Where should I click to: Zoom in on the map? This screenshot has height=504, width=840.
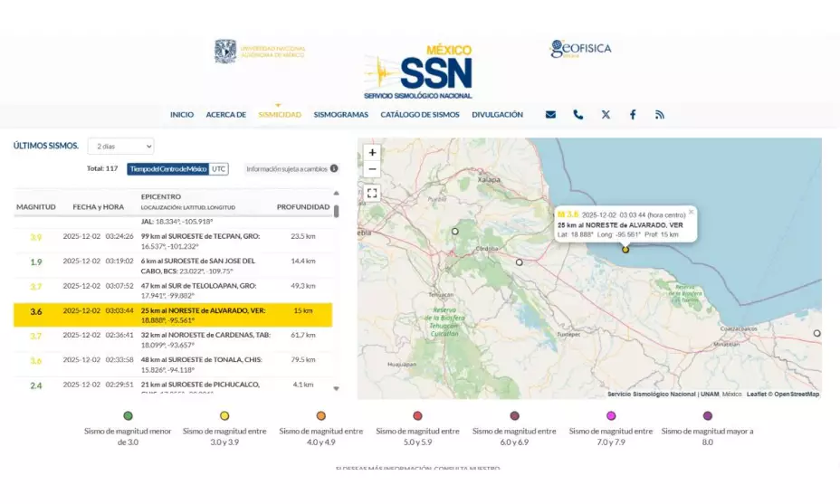click(x=372, y=152)
